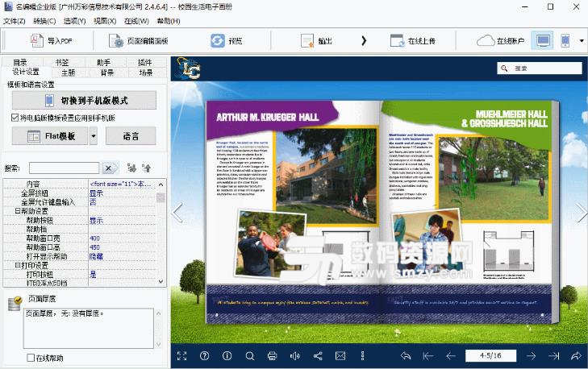Click the email envelope icon
Viewport: 588px width, 369px height.
coord(340,355)
